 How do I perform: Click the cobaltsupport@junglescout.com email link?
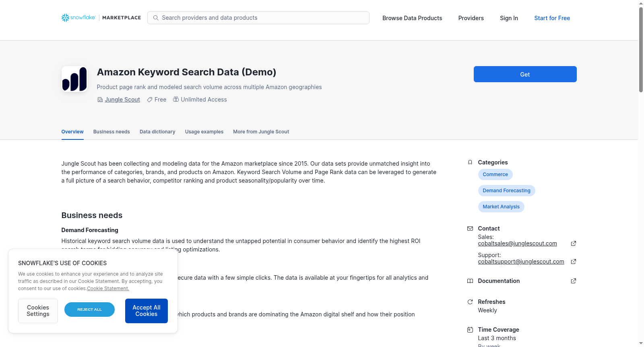pos(521,262)
